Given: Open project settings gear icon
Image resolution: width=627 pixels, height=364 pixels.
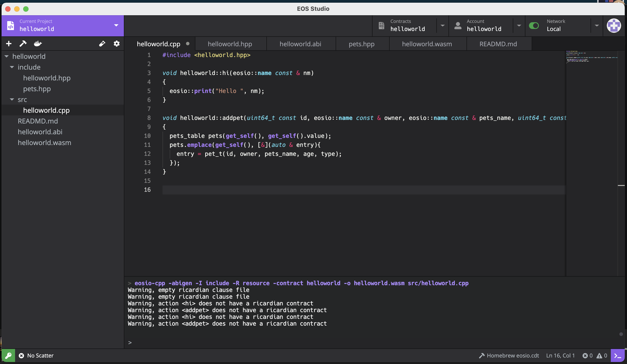Looking at the screenshot, I should [116, 44].
